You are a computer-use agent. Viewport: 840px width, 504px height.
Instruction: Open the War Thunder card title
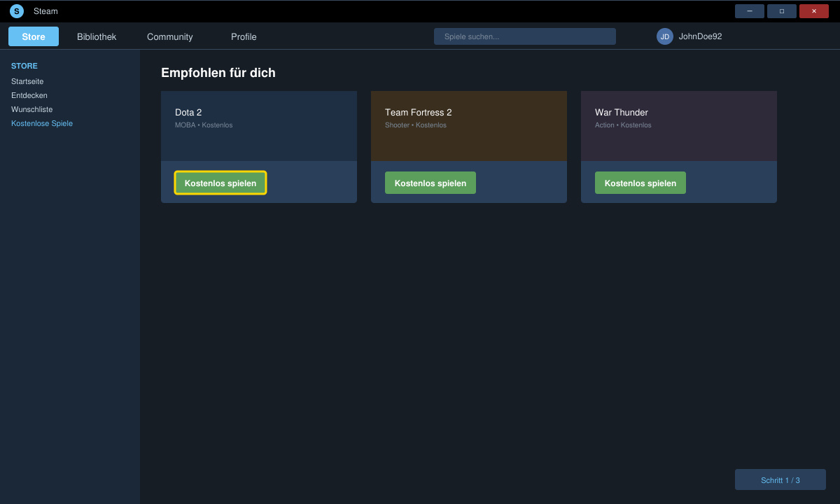(x=622, y=112)
